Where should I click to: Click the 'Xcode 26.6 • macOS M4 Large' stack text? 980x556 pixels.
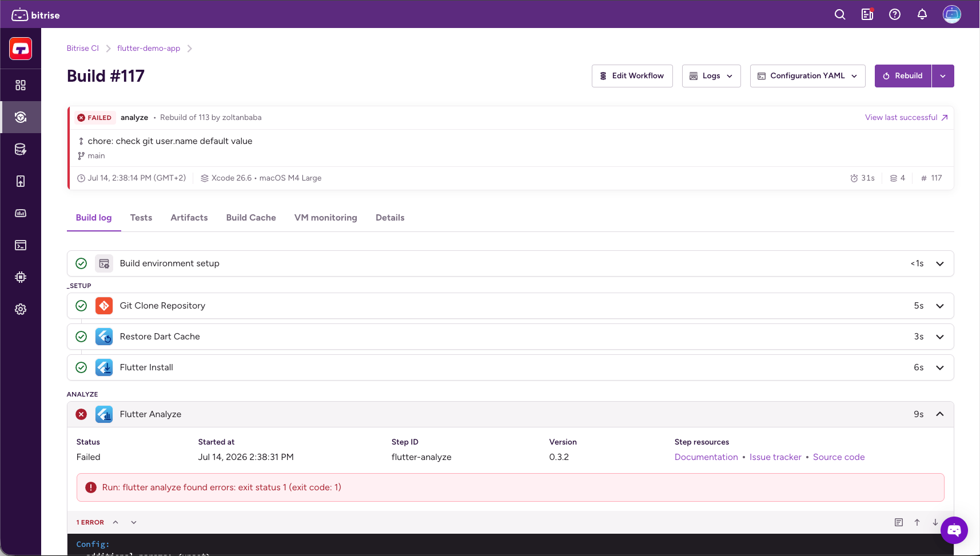click(x=266, y=178)
